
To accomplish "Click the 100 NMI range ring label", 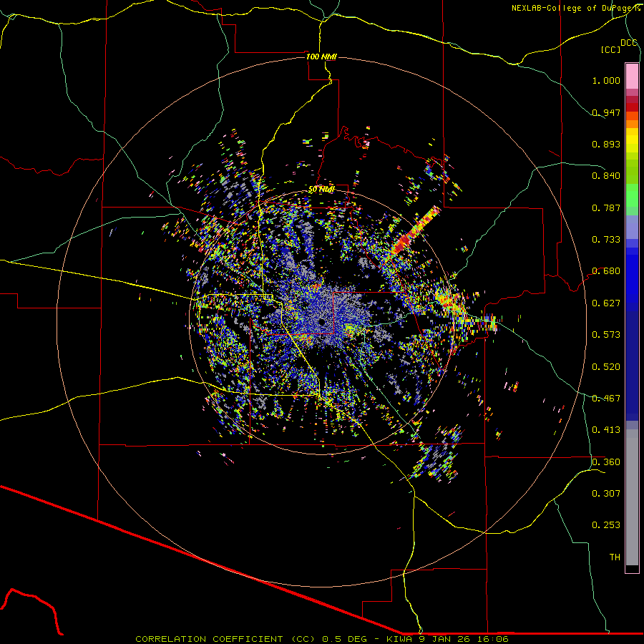I will [x=321, y=57].
